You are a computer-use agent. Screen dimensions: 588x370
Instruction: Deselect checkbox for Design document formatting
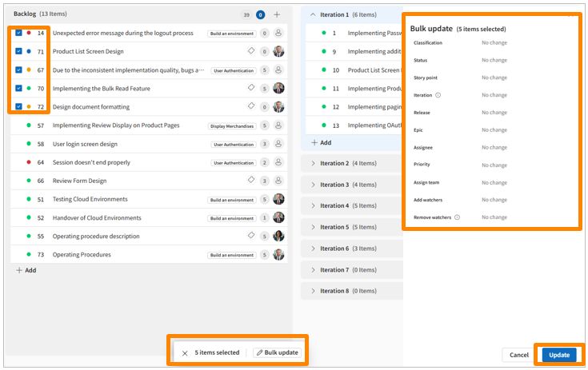click(x=18, y=106)
